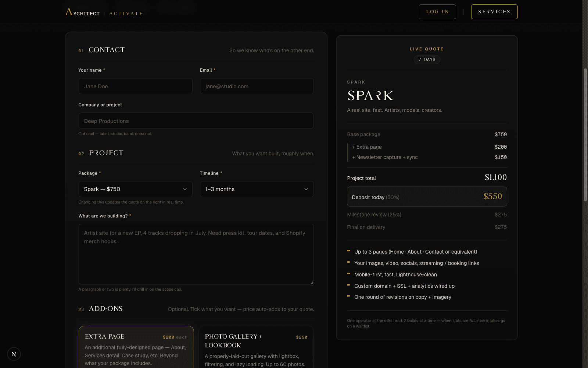Click the What are we building textarea
This screenshot has width=588, height=368.
[196, 254]
